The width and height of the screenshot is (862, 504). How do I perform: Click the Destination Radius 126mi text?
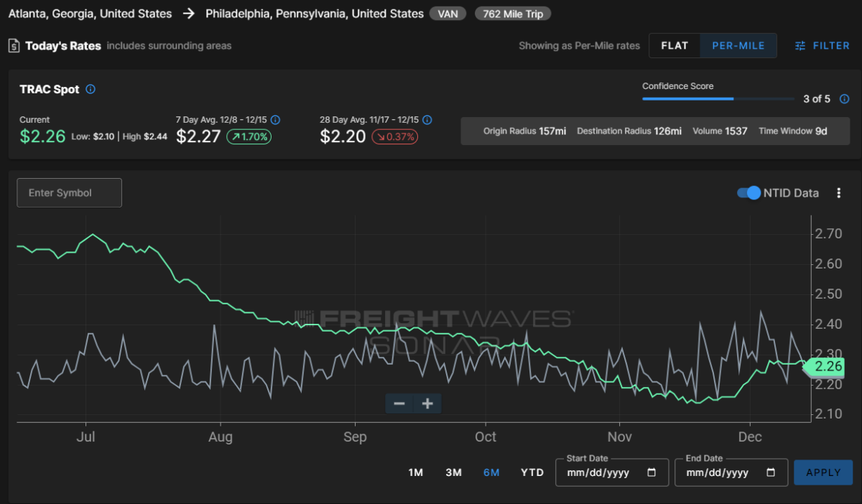629,131
